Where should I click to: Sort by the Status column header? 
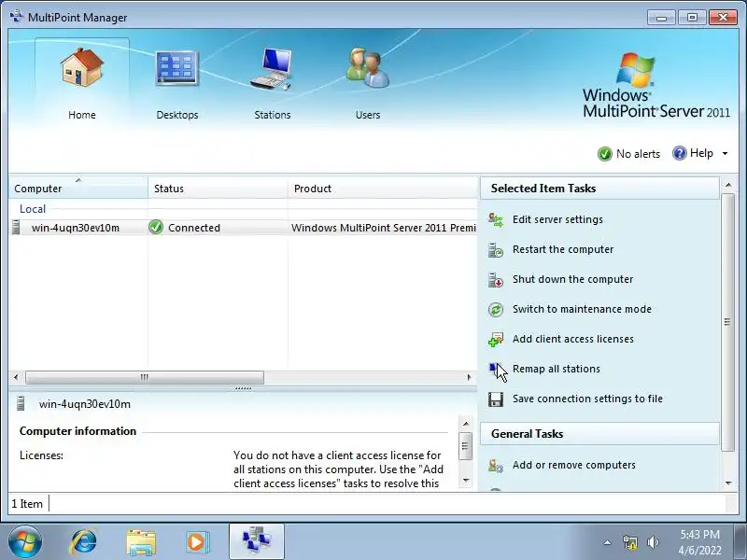click(218, 189)
